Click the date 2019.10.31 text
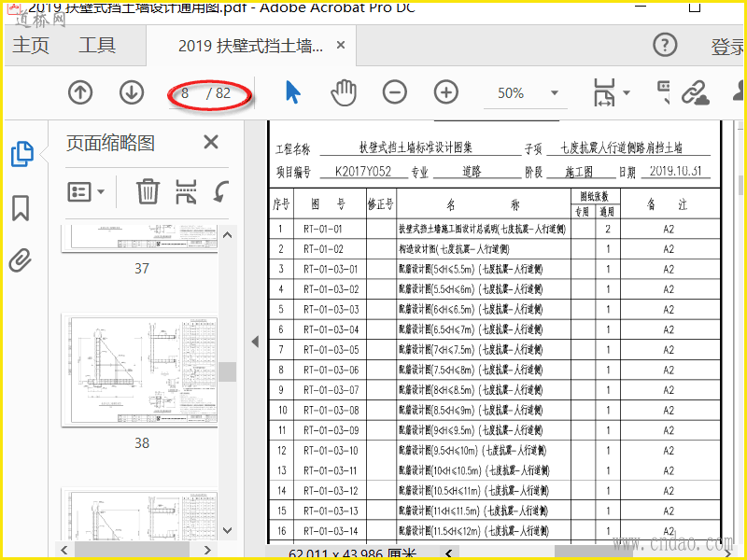 click(675, 171)
